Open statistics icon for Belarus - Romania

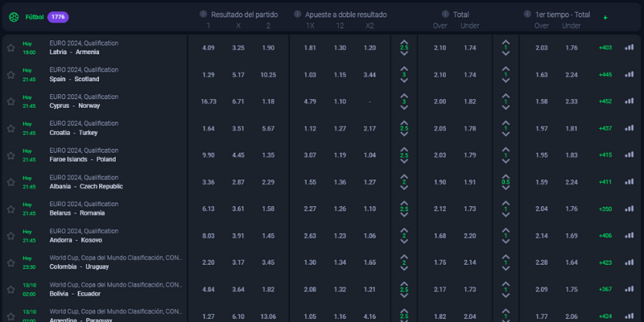click(630, 208)
